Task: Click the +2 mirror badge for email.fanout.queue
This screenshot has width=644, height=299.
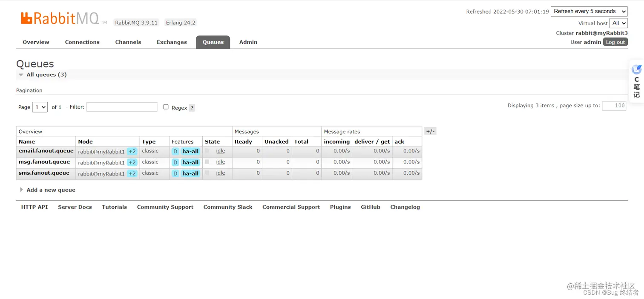Action: click(132, 151)
